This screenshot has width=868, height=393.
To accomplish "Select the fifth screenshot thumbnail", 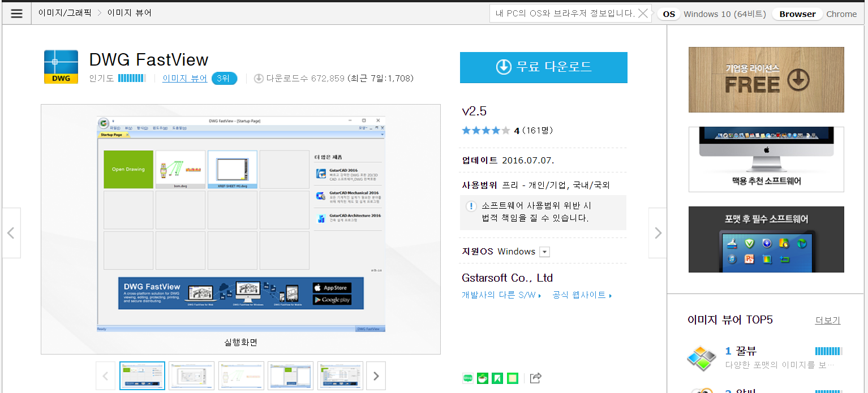I will [x=340, y=376].
